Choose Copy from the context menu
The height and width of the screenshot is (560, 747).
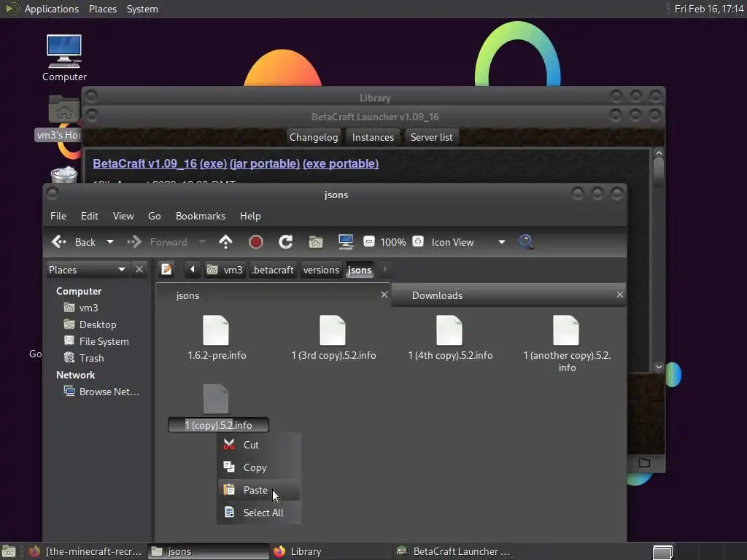[x=260, y=467]
